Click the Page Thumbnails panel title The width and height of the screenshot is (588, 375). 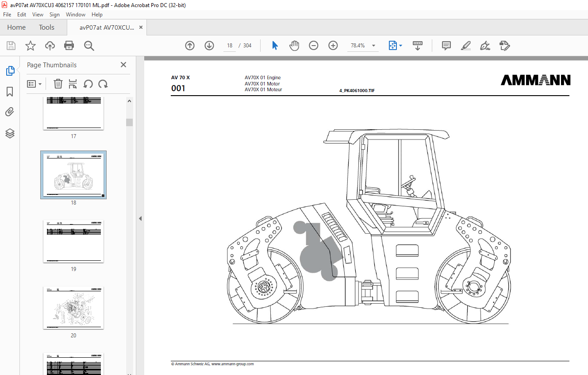coord(52,65)
